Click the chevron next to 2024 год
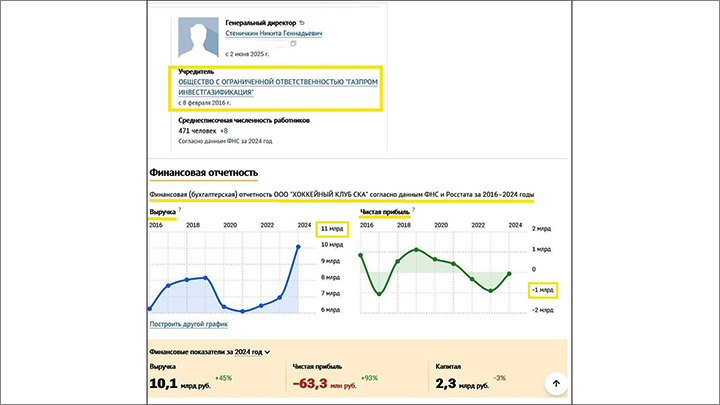720x405 pixels. 268,352
